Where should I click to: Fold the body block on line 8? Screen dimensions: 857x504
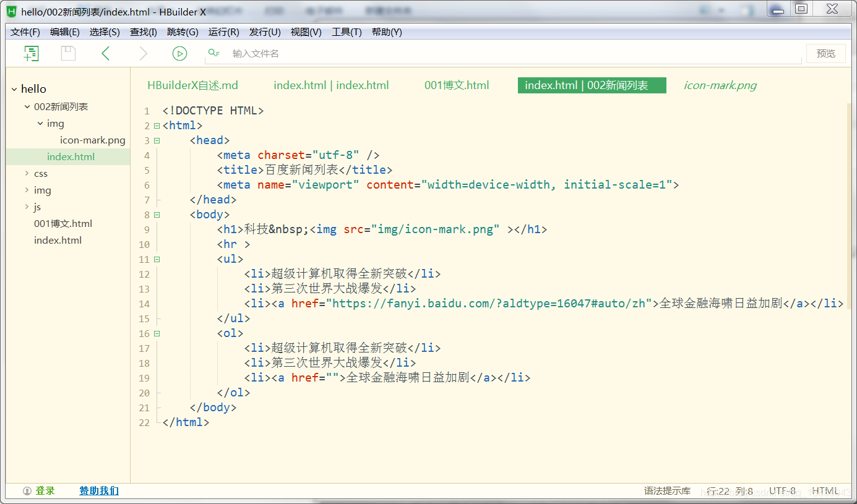click(157, 215)
